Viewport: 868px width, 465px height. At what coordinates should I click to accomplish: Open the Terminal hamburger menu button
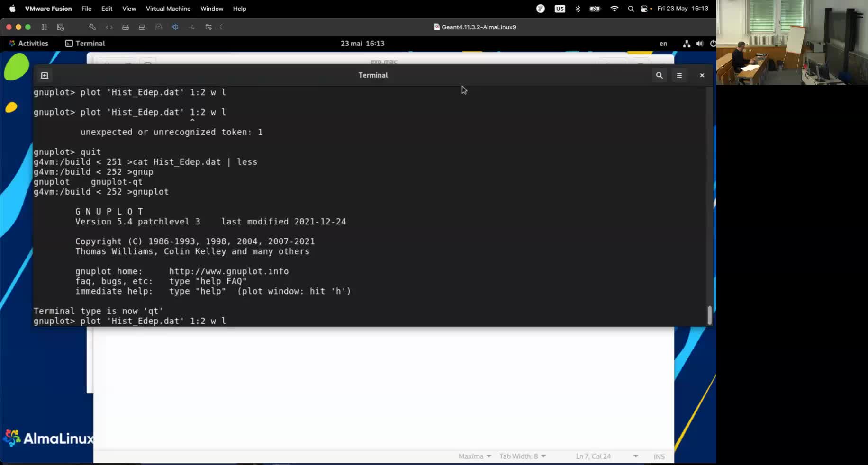[679, 75]
